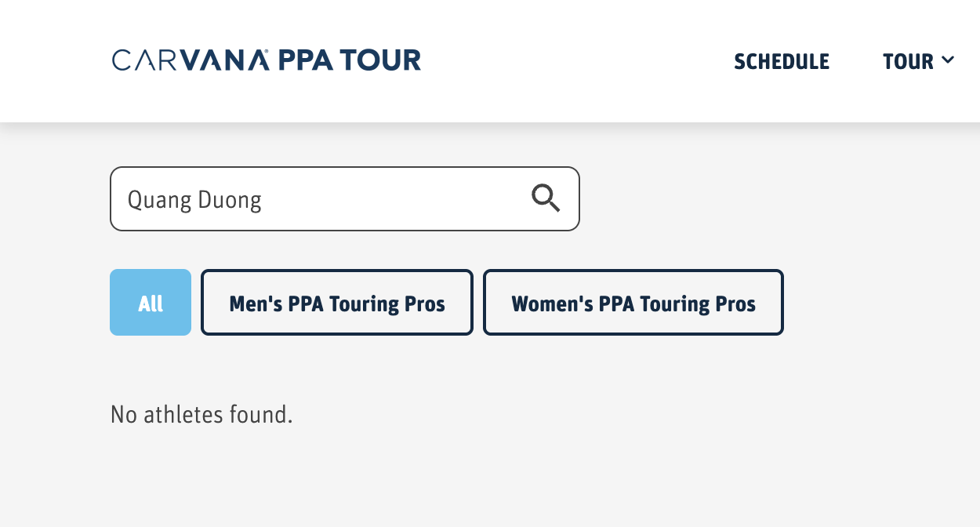Click the 'Quang Duong' search text
The width and height of the screenshot is (980, 527).
pyautogui.click(x=194, y=200)
